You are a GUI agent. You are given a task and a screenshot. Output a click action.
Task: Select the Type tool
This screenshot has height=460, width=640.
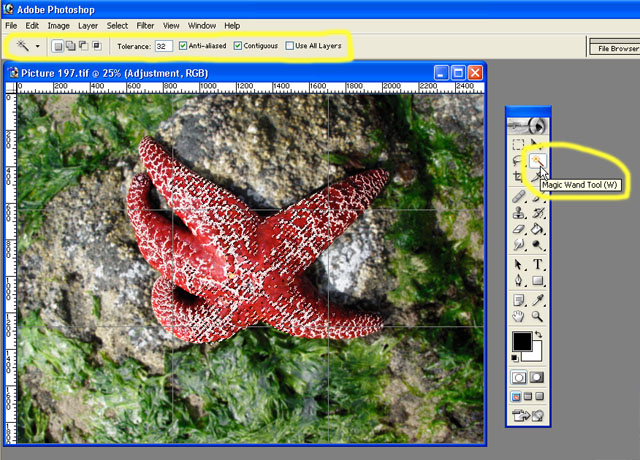538,264
